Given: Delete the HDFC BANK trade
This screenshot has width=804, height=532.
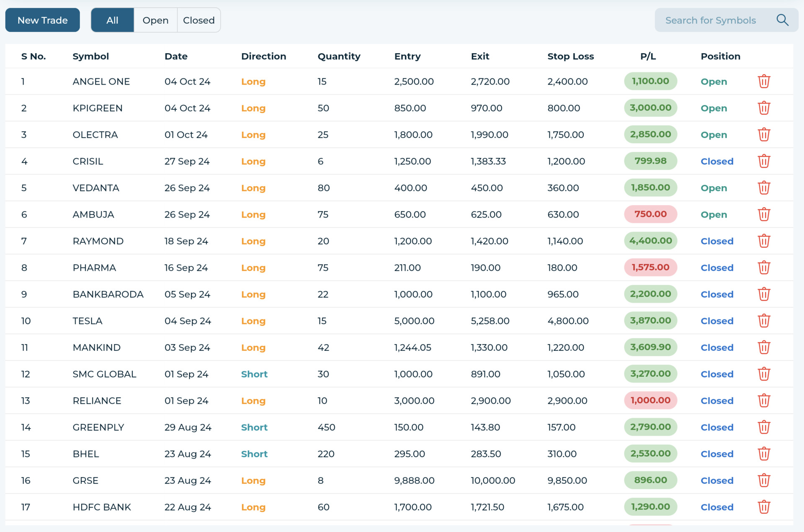Looking at the screenshot, I should [764, 506].
